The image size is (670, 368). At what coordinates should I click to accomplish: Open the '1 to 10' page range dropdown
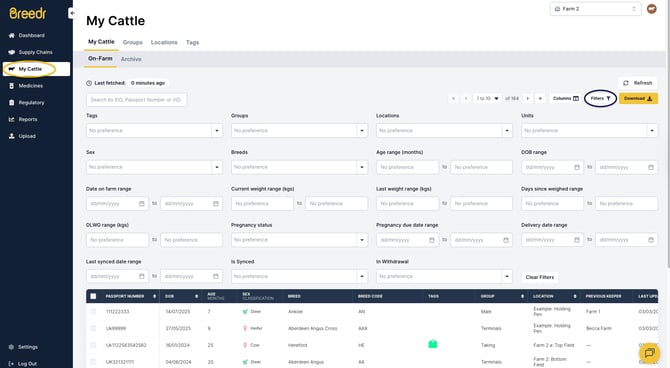pyautogui.click(x=487, y=98)
